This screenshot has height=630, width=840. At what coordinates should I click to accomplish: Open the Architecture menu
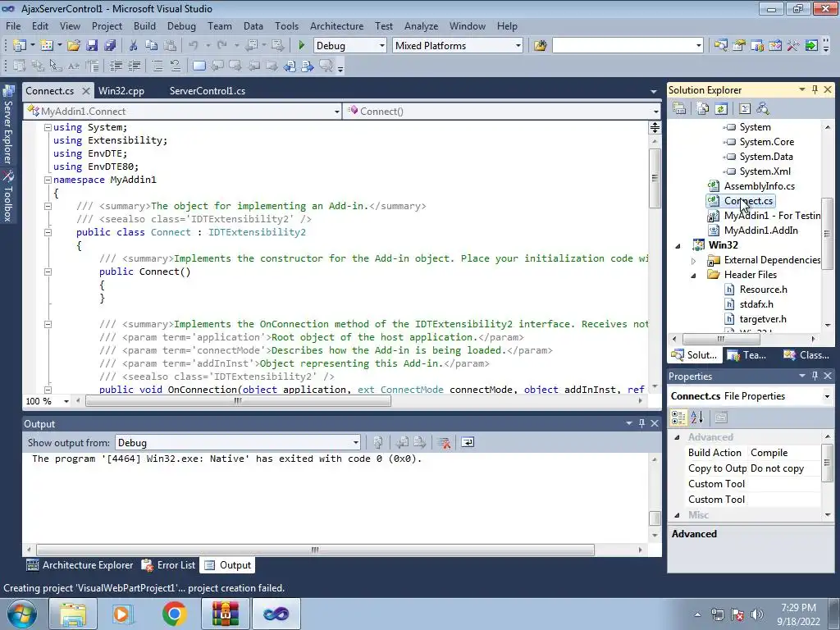(336, 25)
